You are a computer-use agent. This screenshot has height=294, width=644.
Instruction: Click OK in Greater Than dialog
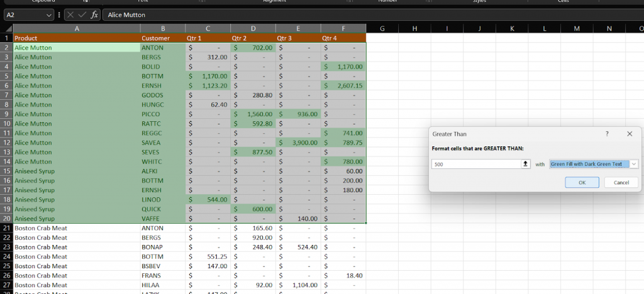[582, 182]
